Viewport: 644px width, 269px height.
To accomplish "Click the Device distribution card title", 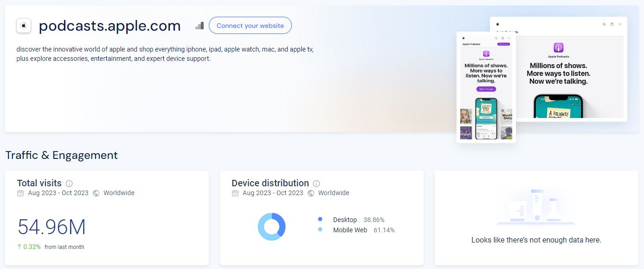I will (x=270, y=183).
